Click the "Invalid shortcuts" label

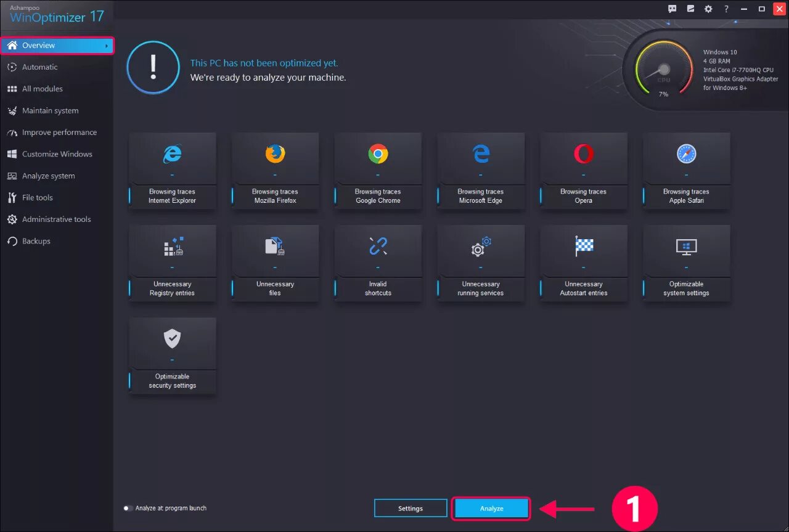[378, 289]
